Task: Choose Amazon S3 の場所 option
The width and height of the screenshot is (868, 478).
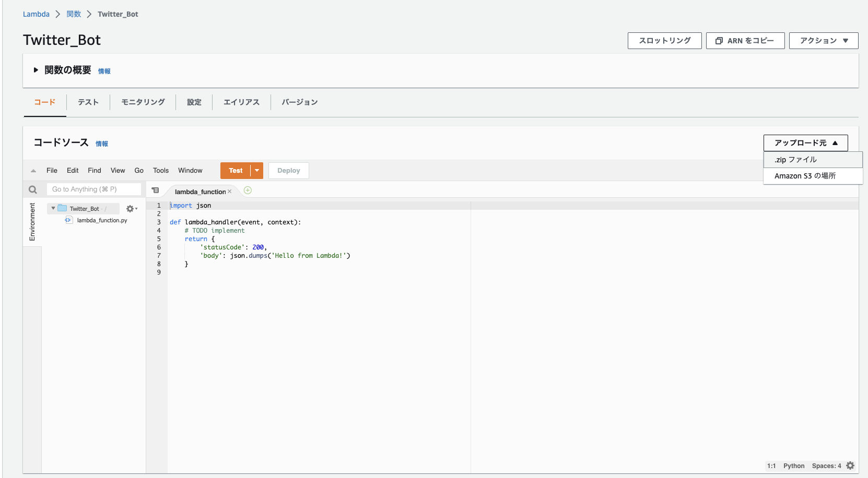Action: 813,176
